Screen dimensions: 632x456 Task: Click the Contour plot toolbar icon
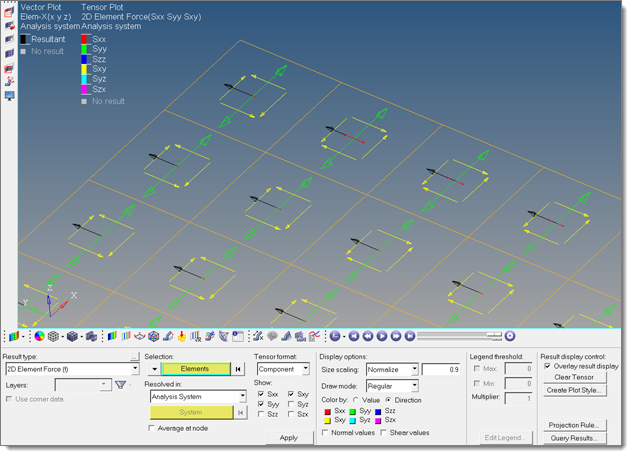point(113,337)
